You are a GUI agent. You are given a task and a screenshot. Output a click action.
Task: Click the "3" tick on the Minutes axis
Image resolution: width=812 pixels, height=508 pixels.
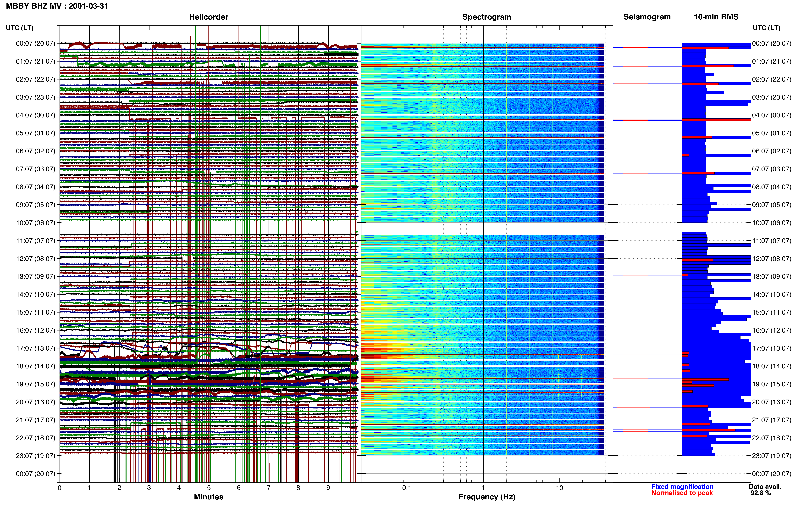click(x=149, y=488)
